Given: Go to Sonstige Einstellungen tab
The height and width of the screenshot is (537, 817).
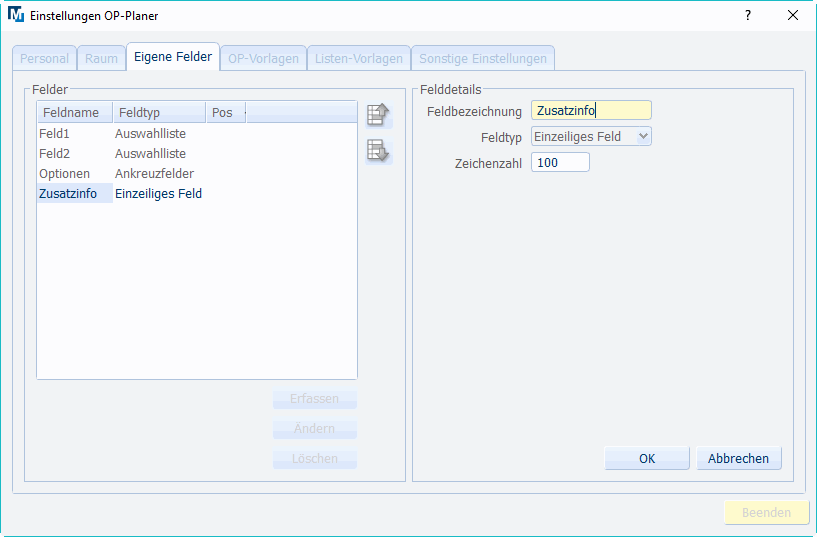Looking at the screenshot, I should tap(482, 58).
